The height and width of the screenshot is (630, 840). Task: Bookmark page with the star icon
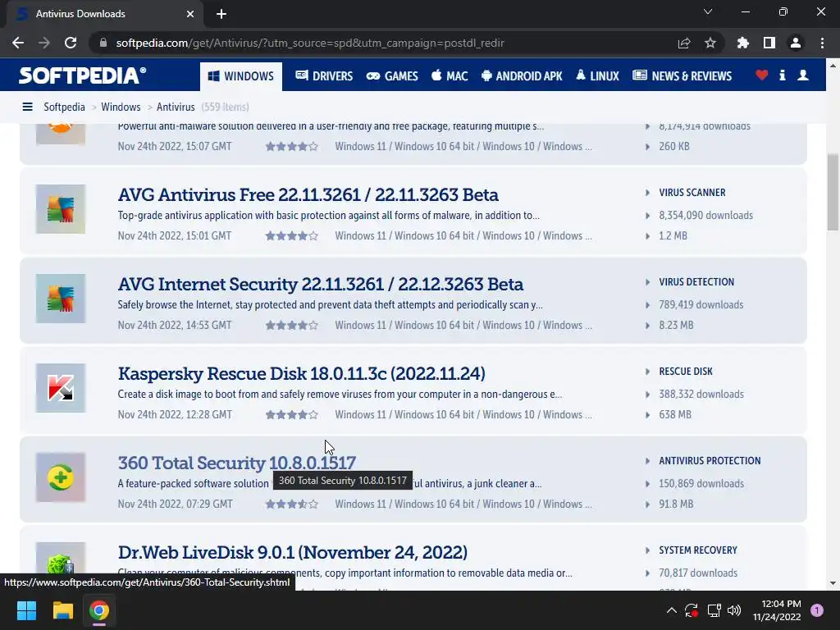point(710,43)
